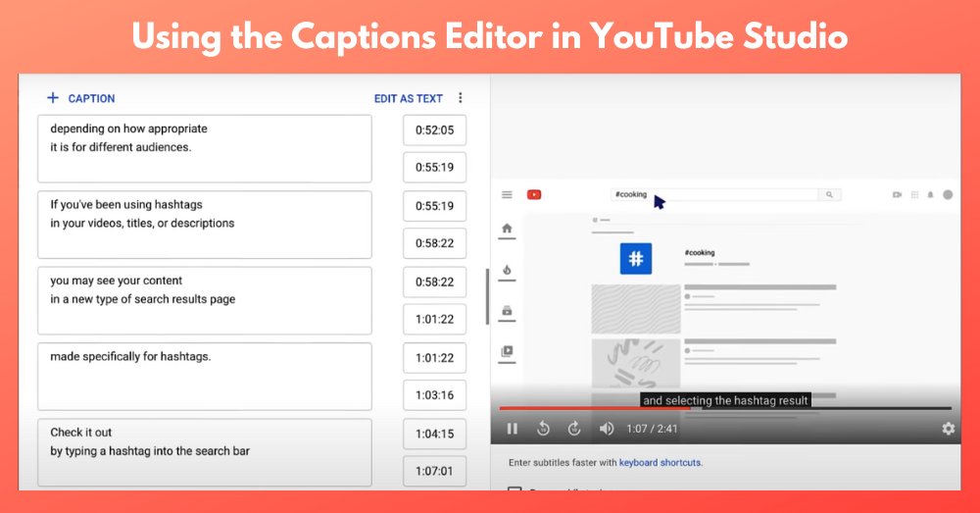Click the blue hashtag channel icon
The image size is (980, 513).
(x=636, y=258)
